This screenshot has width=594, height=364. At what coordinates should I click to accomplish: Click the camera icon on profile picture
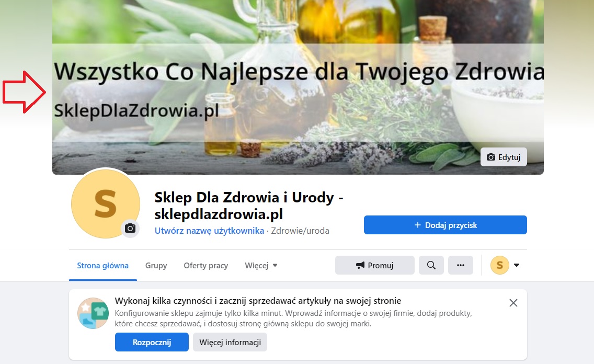(130, 229)
